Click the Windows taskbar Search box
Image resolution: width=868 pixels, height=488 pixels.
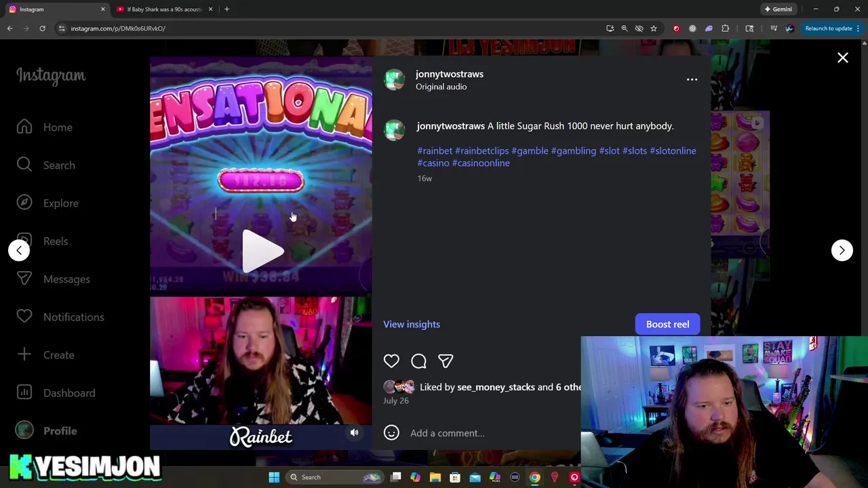click(x=334, y=477)
